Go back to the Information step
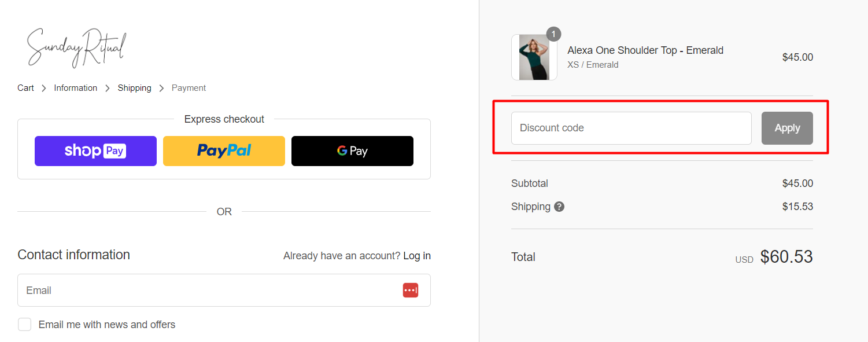This screenshot has width=868, height=342. pos(75,87)
